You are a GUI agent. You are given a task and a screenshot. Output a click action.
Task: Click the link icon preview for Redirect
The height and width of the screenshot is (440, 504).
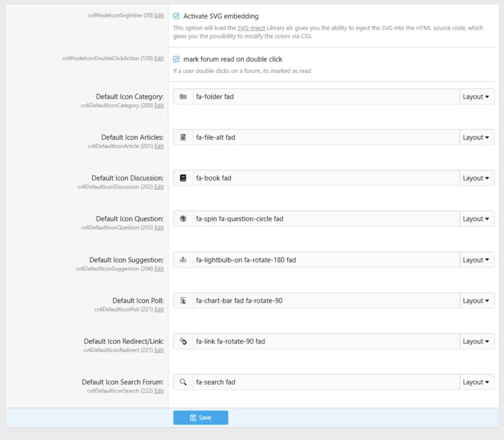coord(183,341)
